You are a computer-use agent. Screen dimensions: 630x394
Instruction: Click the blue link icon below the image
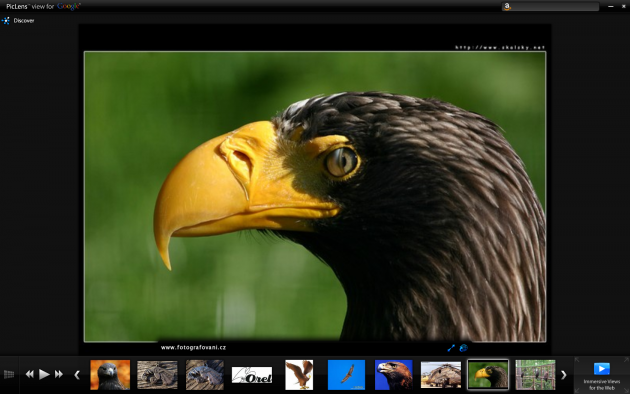(x=451, y=348)
